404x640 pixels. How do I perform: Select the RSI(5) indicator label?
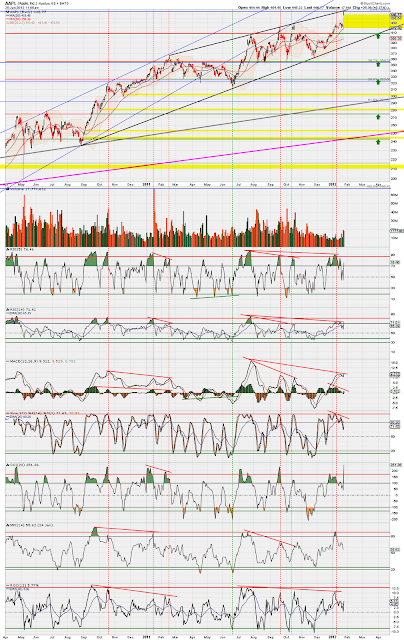tap(20, 249)
